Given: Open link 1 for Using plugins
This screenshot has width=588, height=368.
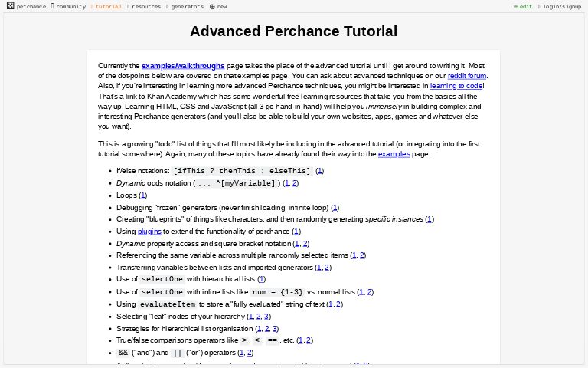Looking at the screenshot, I should click(296, 232).
